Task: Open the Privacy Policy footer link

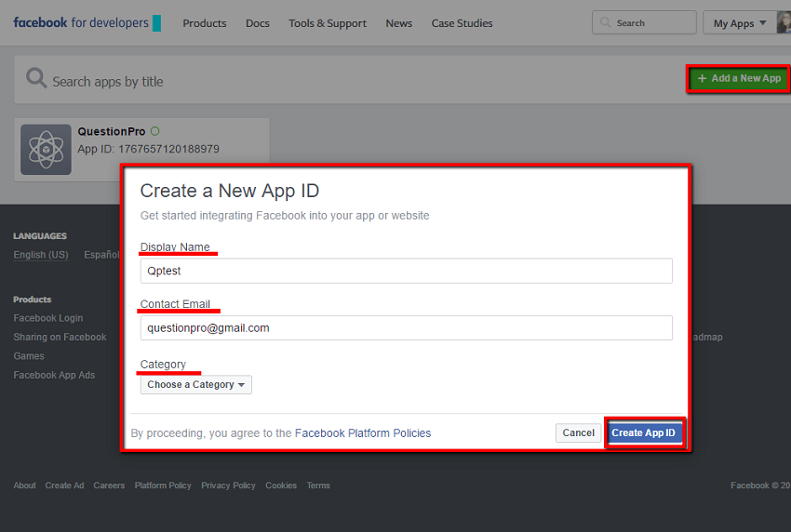Action: [228, 485]
